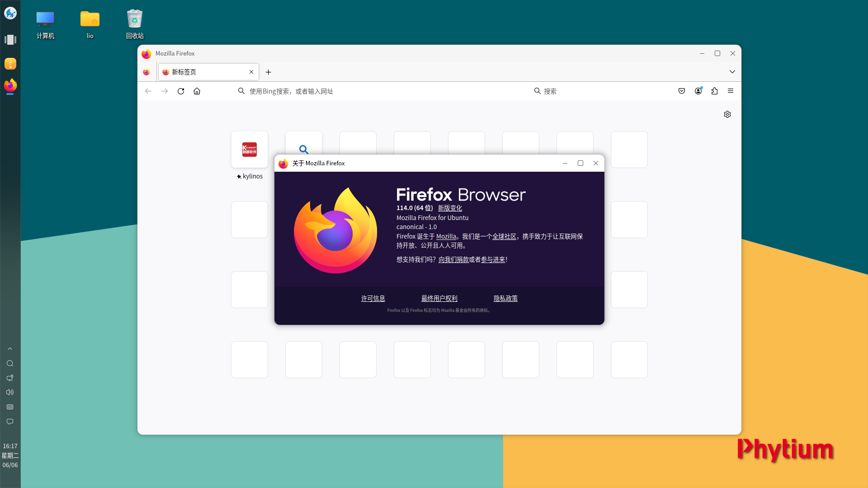Click the back navigation arrow
The width and height of the screenshot is (868, 488).
[148, 91]
